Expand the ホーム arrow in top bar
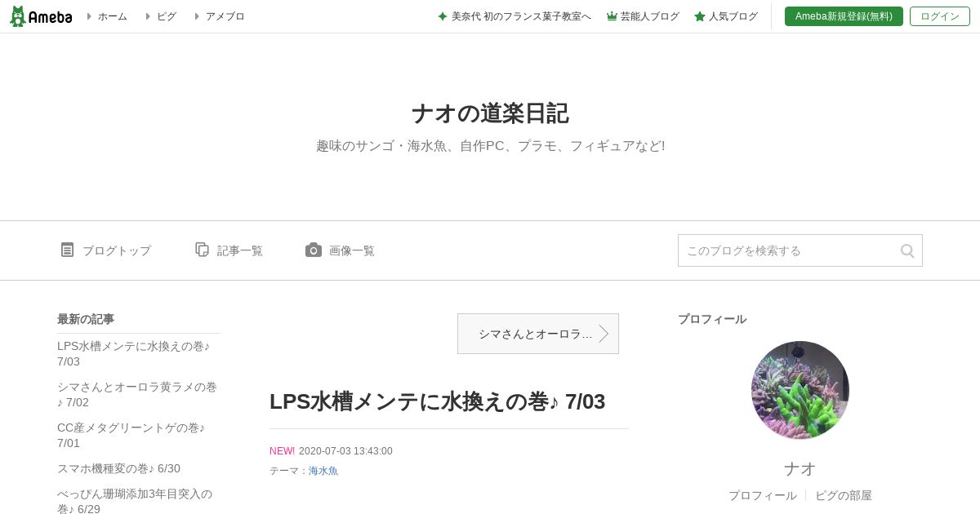The height and width of the screenshot is (514, 980). pyautogui.click(x=89, y=16)
